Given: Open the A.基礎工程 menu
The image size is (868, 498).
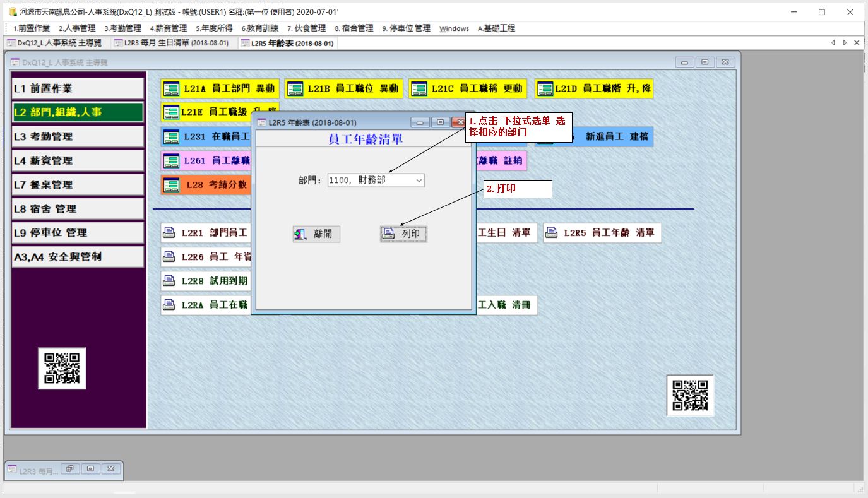Looking at the screenshot, I should [496, 28].
